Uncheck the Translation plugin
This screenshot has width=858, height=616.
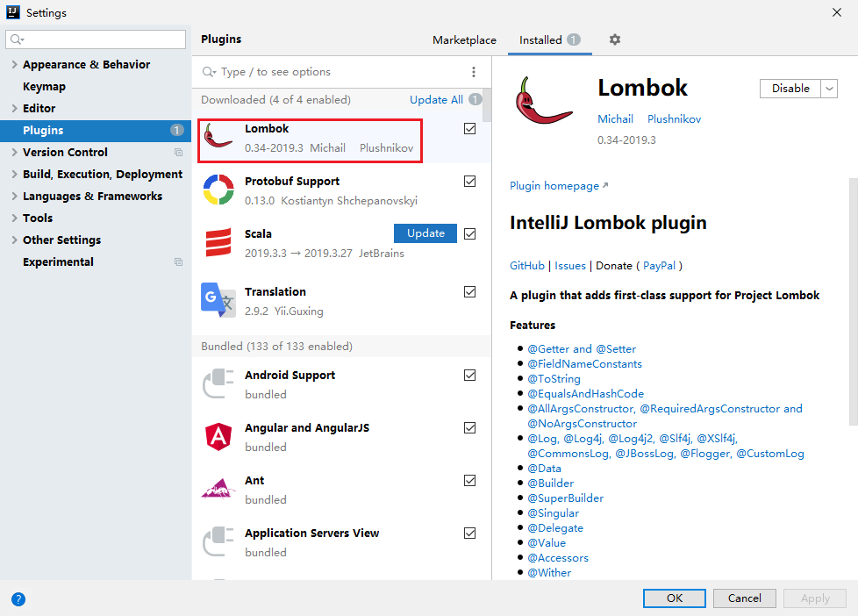(x=469, y=292)
